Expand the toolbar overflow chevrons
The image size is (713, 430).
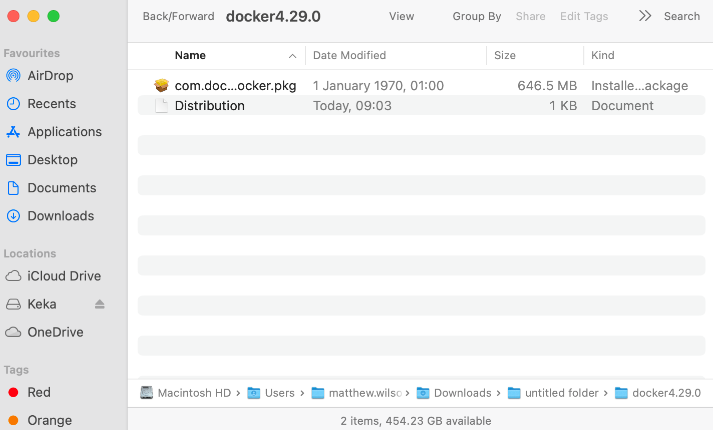(645, 16)
